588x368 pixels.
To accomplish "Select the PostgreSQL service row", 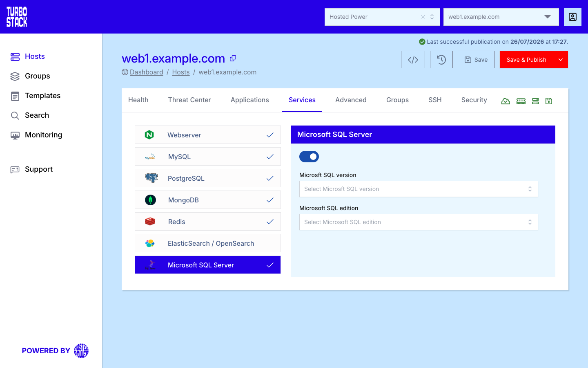I will (x=208, y=178).
